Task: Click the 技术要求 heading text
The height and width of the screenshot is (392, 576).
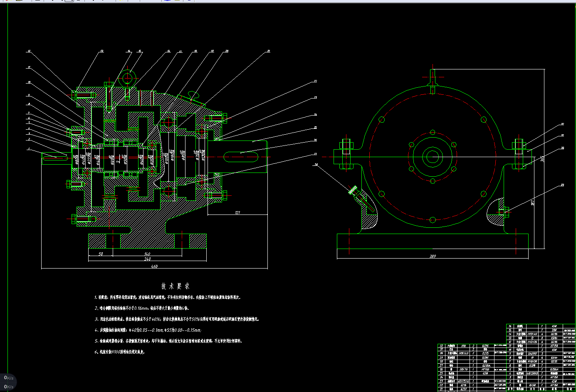Action: [175, 286]
